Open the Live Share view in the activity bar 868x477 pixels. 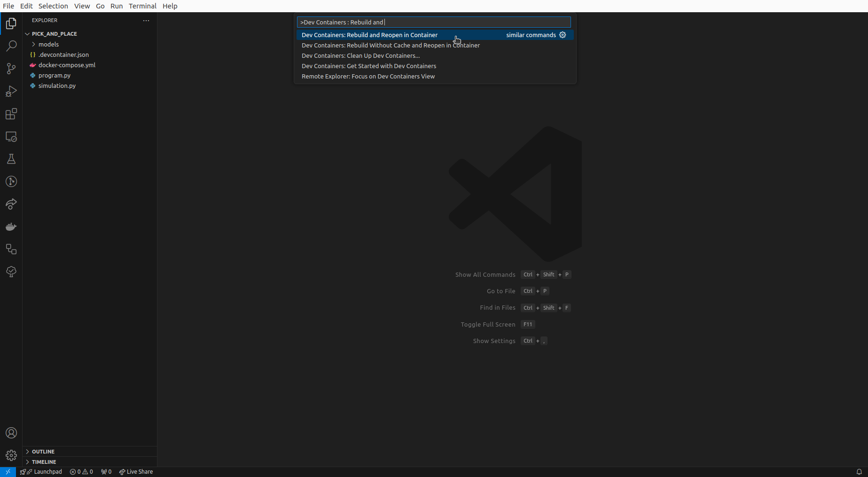pyautogui.click(x=11, y=204)
